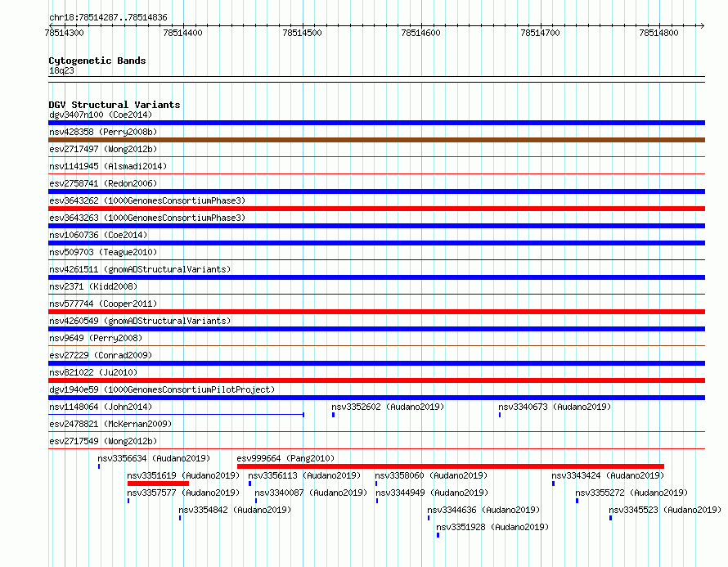Image resolution: width=728 pixels, height=567 pixels.
Task: Click nsv3340087 (Audano2019) label
Action: [311, 493]
